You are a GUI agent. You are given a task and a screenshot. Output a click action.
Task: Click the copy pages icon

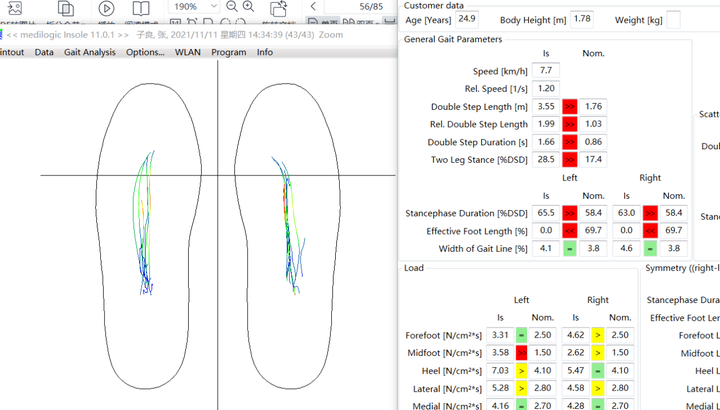click(x=66, y=7)
